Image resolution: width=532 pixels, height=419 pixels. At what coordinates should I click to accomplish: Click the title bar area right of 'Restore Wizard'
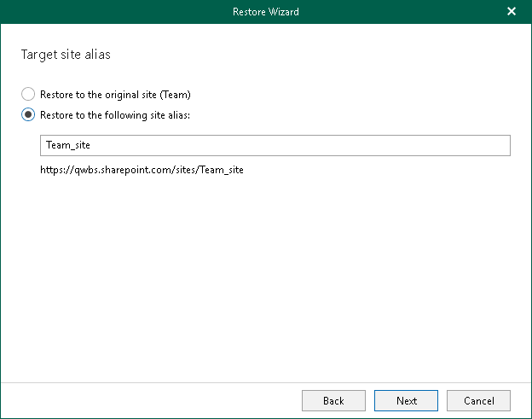coord(401,12)
